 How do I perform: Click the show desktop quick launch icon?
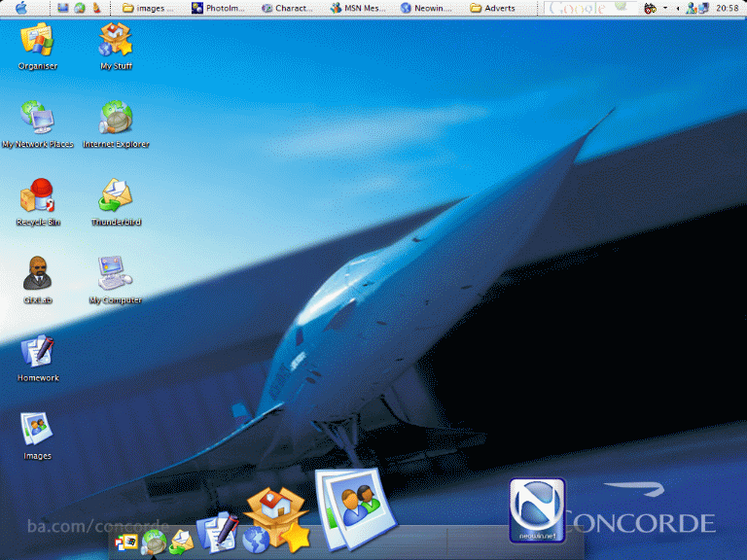tap(63, 8)
